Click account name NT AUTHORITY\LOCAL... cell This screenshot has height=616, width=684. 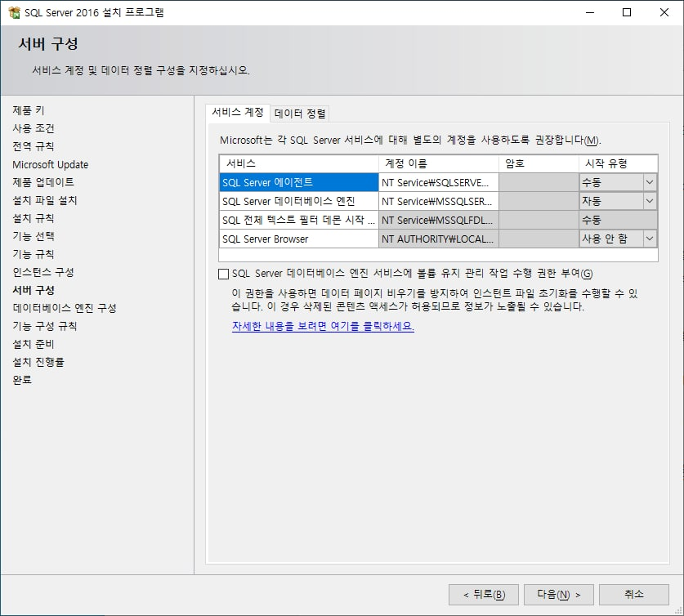[x=438, y=239]
